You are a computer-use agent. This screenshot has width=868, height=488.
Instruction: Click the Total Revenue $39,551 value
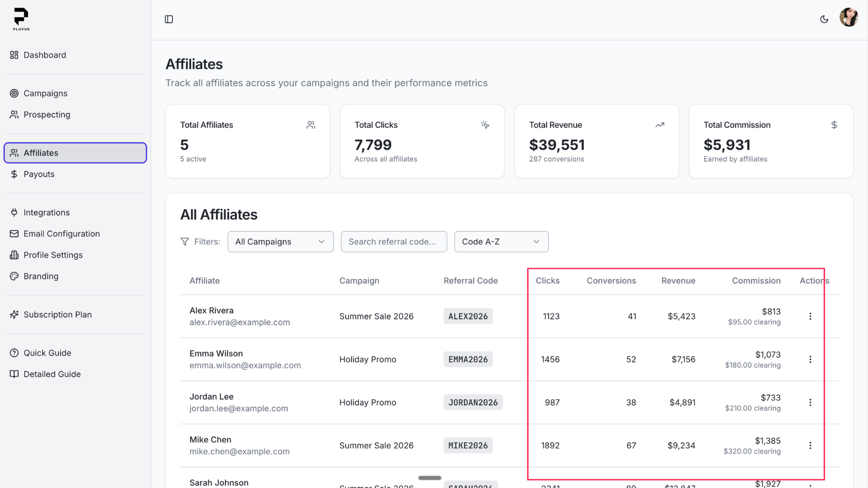point(557,145)
